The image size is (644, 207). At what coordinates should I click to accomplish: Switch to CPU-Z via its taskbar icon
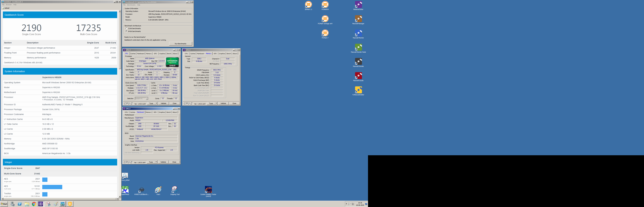pos(41,204)
